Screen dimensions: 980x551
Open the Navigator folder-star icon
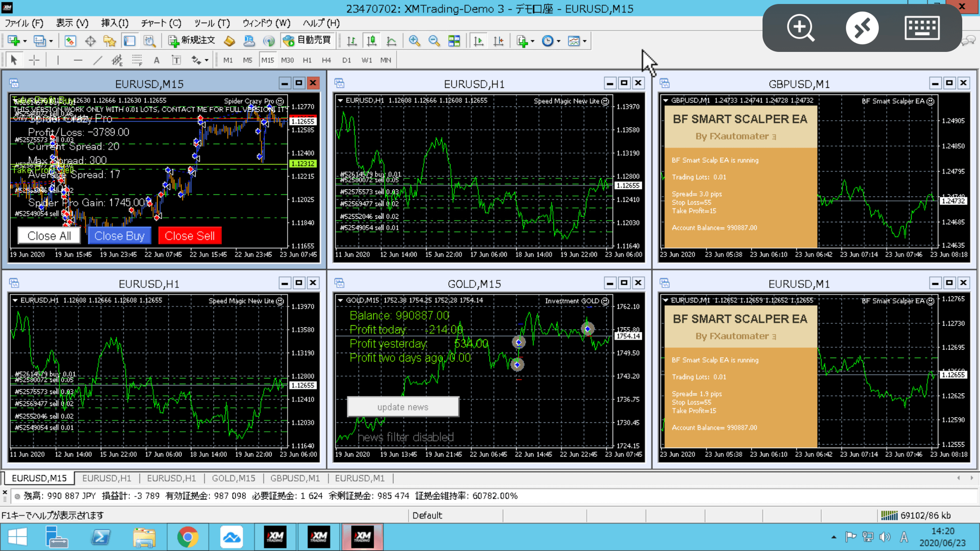(x=110, y=41)
